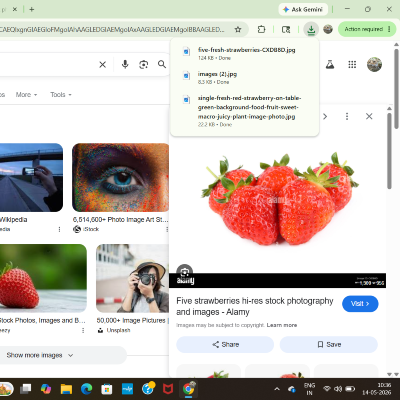Close the current browser tab
The image size is (400, 400).
(15, 9)
